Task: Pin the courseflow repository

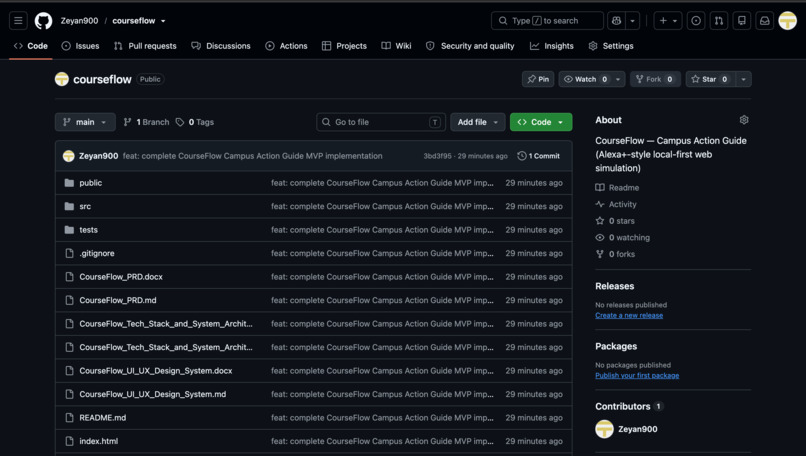Action: [x=538, y=79]
